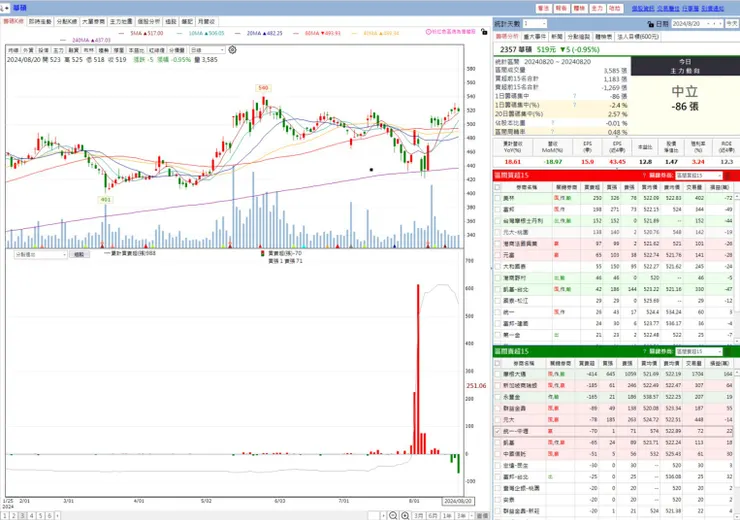Open the dropdown in the red 區間買超15 header
740x520 pixels.
pos(698,176)
